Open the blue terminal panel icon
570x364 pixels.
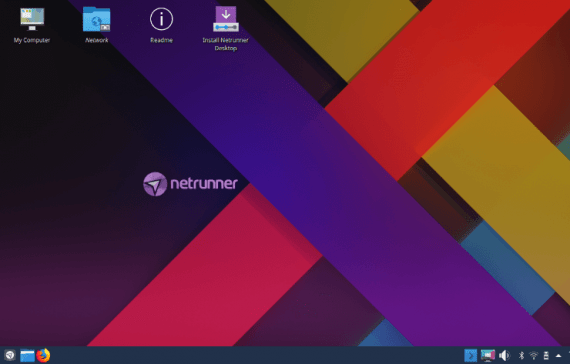click(470, 355)
